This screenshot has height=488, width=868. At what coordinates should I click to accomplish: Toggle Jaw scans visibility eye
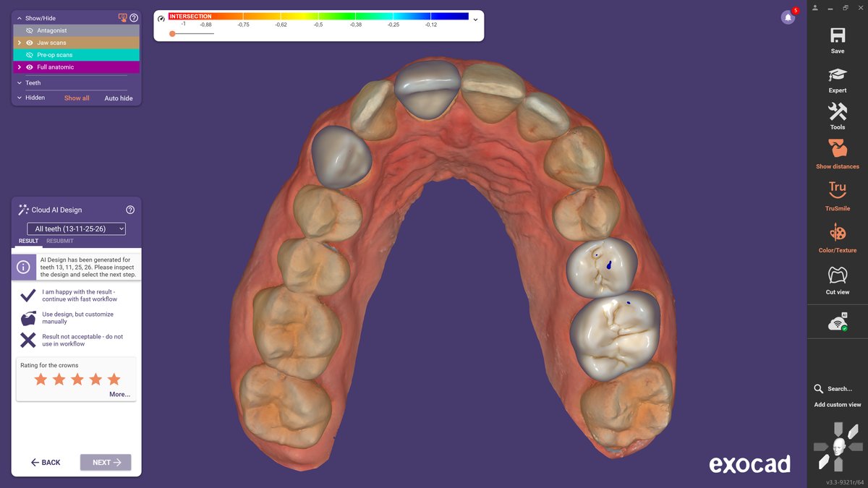[x=30, y=43]
